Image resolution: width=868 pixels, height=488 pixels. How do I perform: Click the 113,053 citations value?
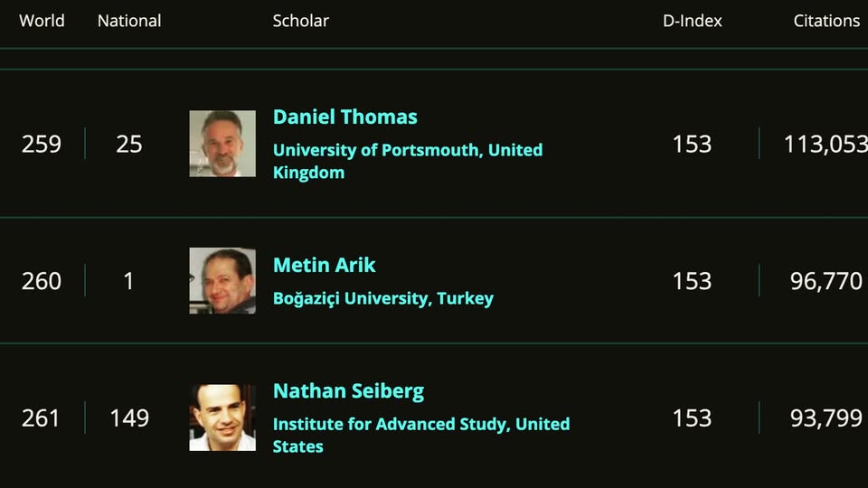(826, 144)
